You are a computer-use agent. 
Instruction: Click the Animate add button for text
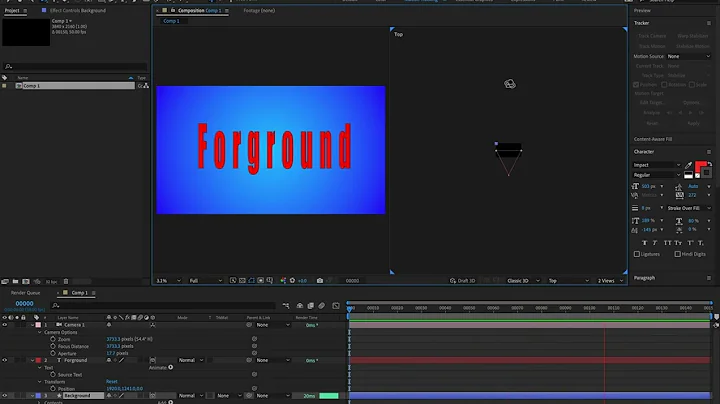(171, 367)
